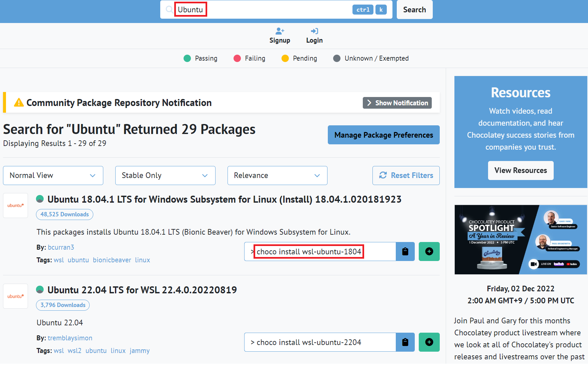
Task: Open the Relevance sort dropdown
Action: [278, 175]
